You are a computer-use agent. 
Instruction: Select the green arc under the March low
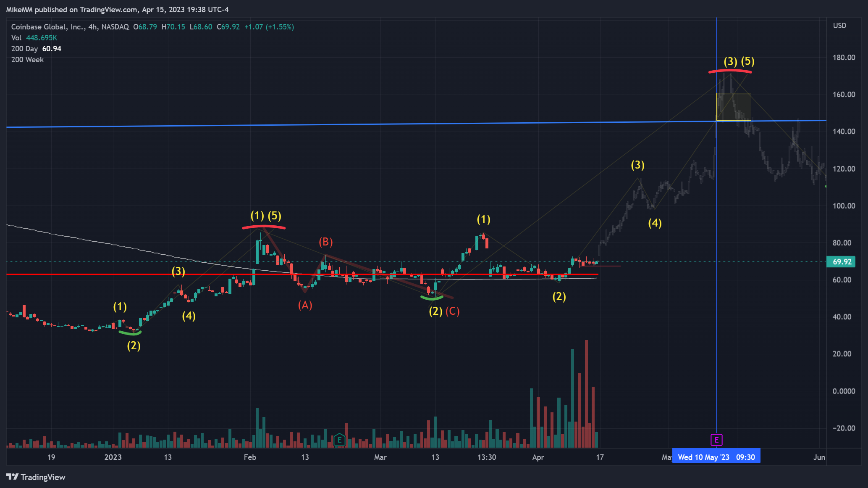click(x=432, y=298)
